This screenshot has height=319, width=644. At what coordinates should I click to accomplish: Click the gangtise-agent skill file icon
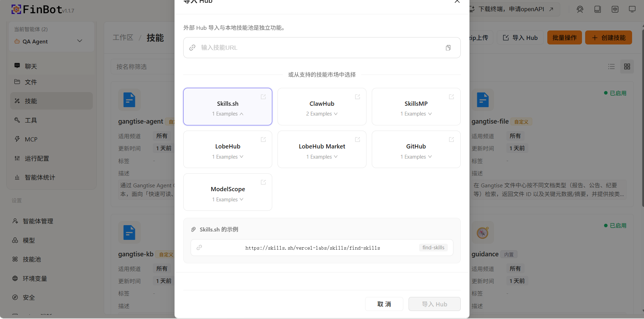click(129, 100)
